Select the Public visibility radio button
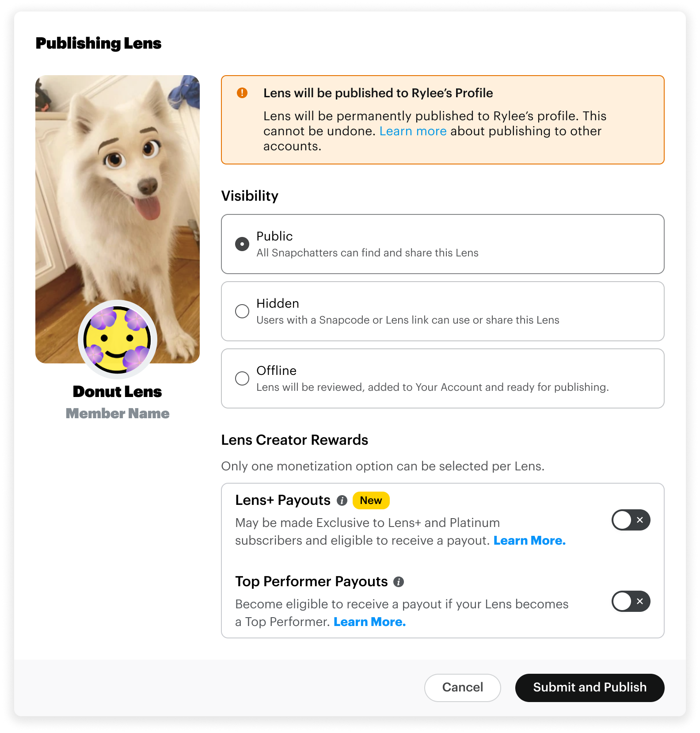Screen dimensions: 700x733 pos(242,244)
